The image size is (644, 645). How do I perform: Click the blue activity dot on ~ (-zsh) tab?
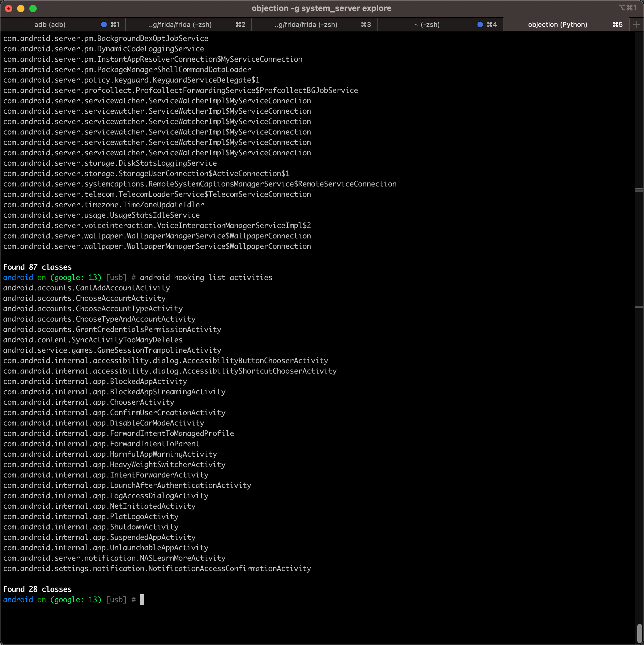point(480,24)
